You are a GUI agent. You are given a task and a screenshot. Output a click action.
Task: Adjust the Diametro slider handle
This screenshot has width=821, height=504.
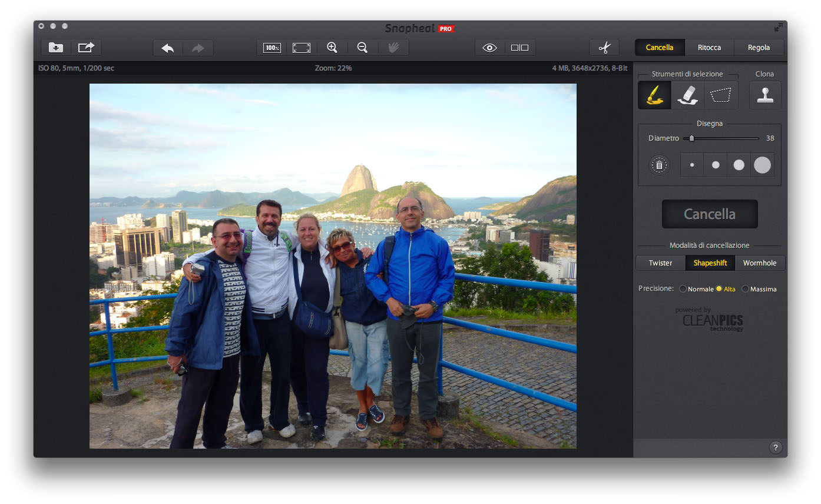pos(691,138)
